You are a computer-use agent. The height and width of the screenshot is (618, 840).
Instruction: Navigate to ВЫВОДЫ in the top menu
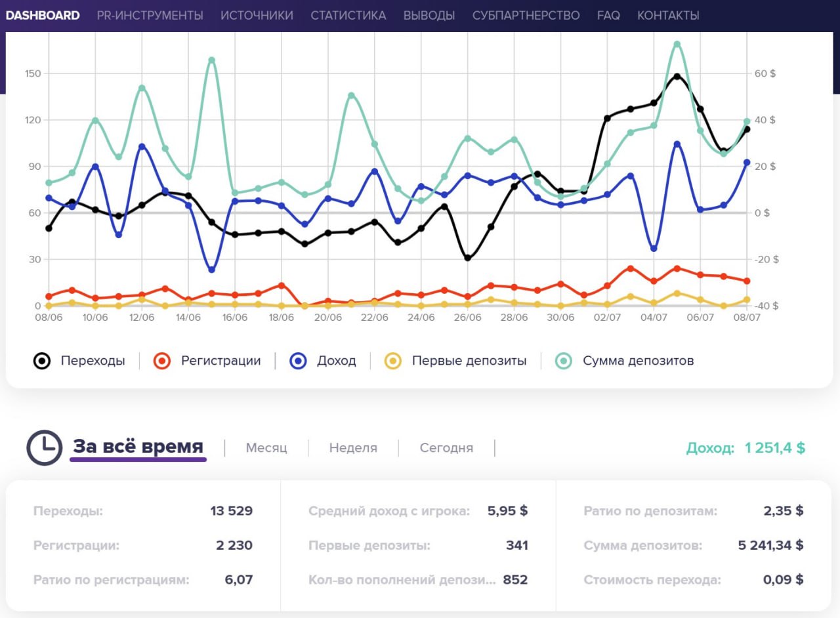[429, 15]
